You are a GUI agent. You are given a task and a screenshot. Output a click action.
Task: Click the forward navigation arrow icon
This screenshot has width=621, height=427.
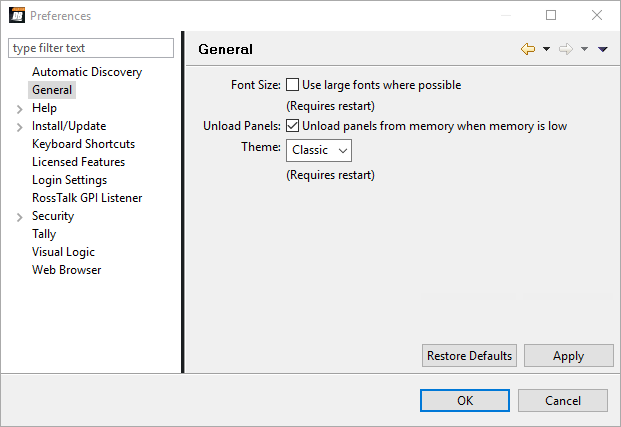pyautogui.click(x=566, y=49)
